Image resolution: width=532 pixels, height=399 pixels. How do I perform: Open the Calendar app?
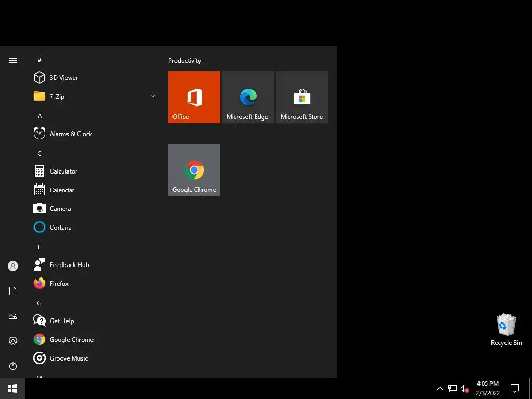(x=95, y=190)
